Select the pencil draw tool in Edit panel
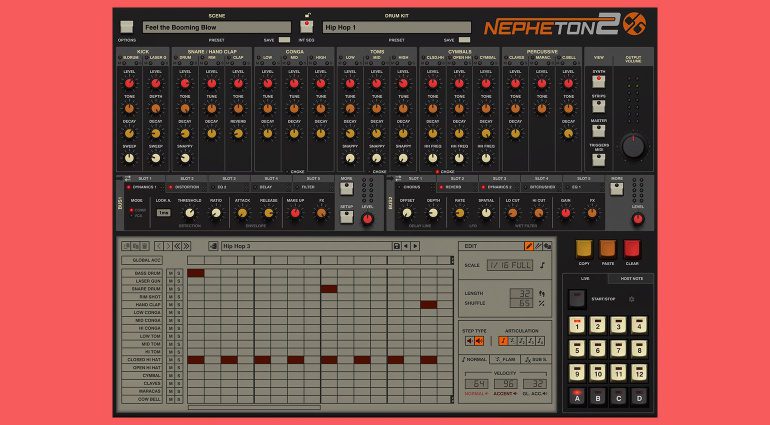The height and width of the screenshot is (425, 770). [x=529, y=246]
